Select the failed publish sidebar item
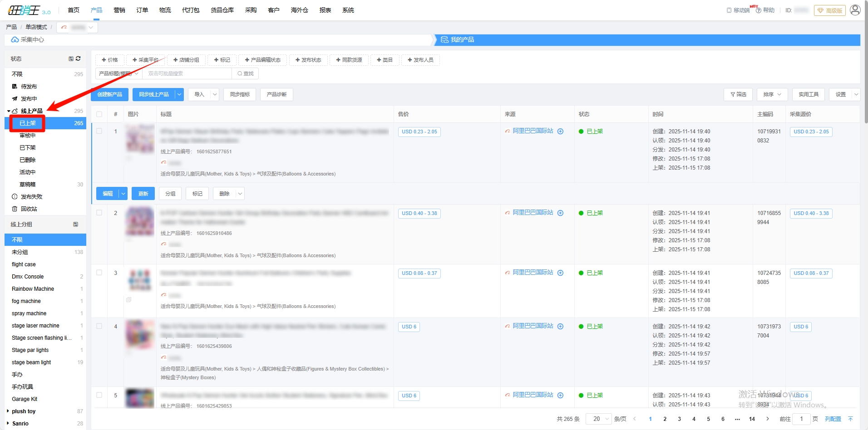The height and width of the screenshot is (430, 868). 31,197
